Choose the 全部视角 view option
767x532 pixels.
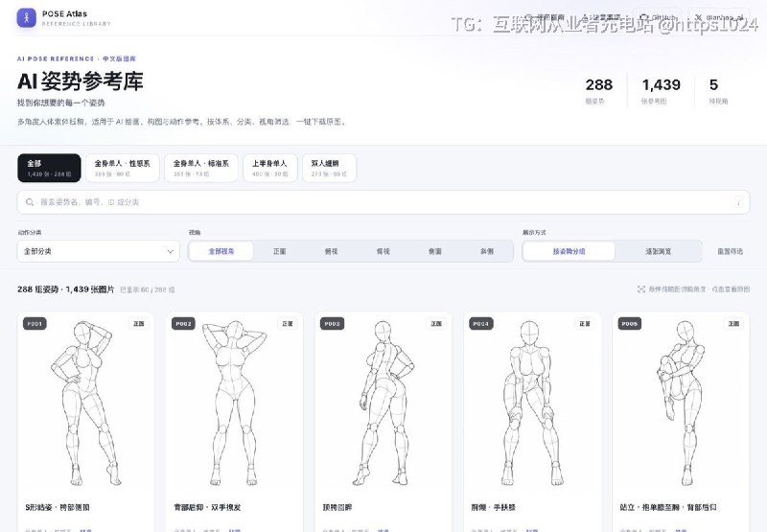(221, 251)
